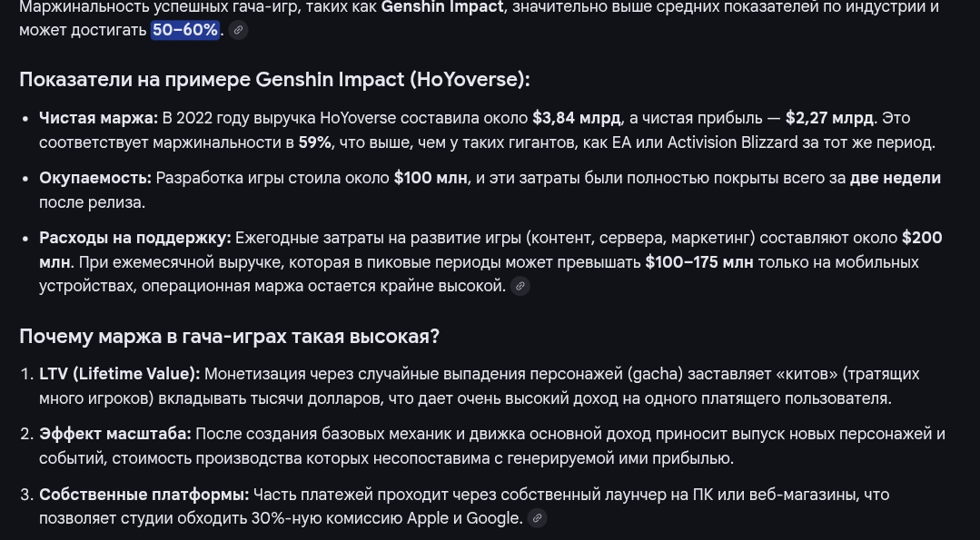Click heading "Показатели на примере Genshin Impact"
980x540 pixels.
click(x=273, y=80)
